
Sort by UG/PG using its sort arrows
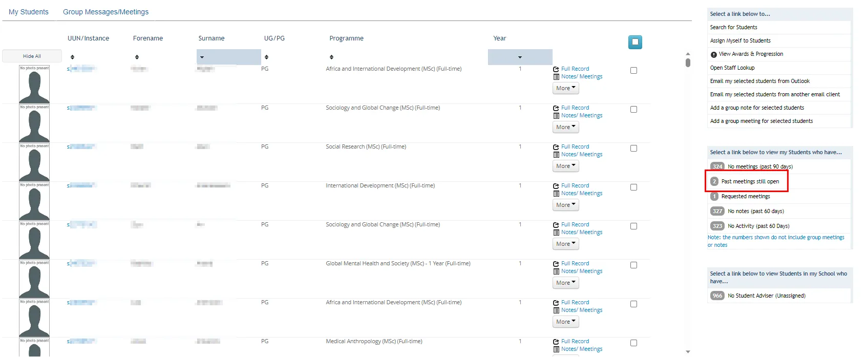[x=266, y=57]
